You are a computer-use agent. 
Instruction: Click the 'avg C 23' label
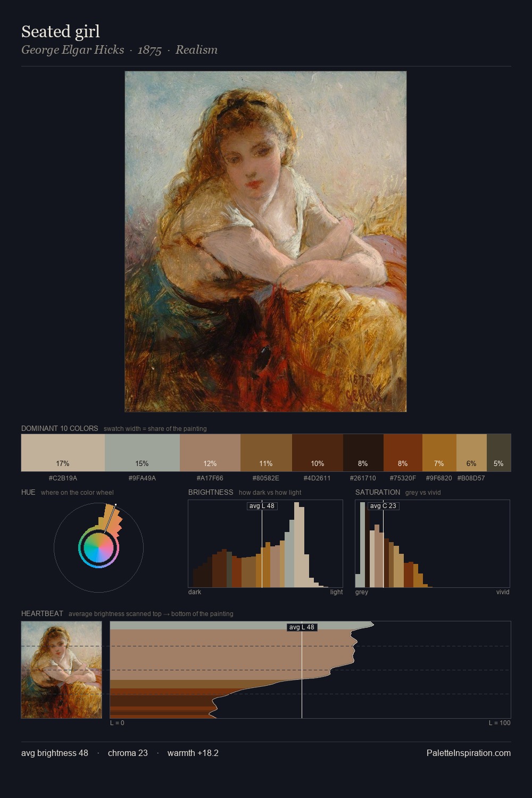coord(383,505)
